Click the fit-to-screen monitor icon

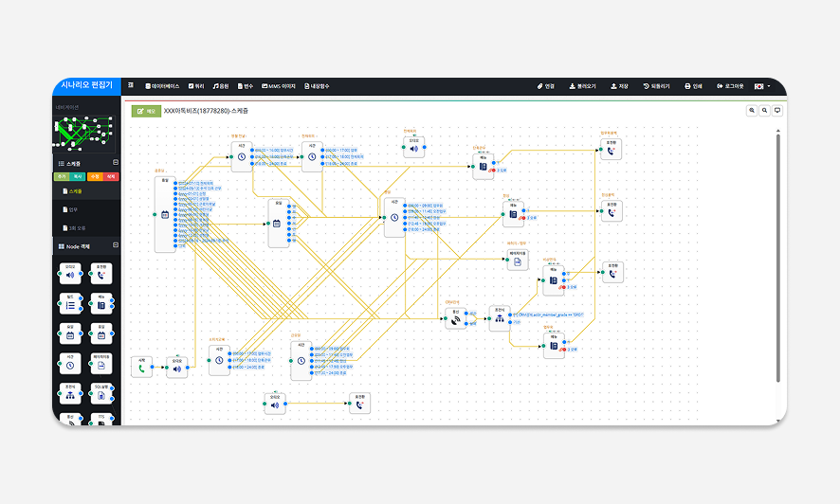pyautogui.click(x=777, y=111)
